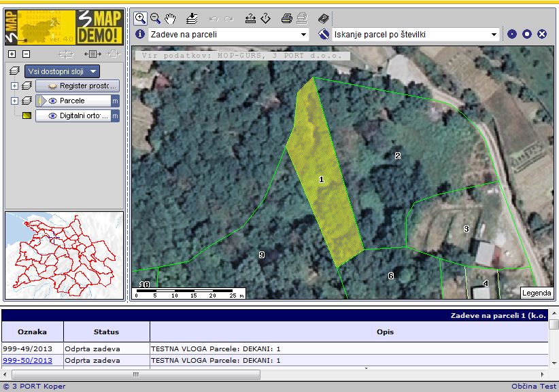Click the Status column header
Image resolution: width=559 pixels, height=392 pixels.
point(106,332)
